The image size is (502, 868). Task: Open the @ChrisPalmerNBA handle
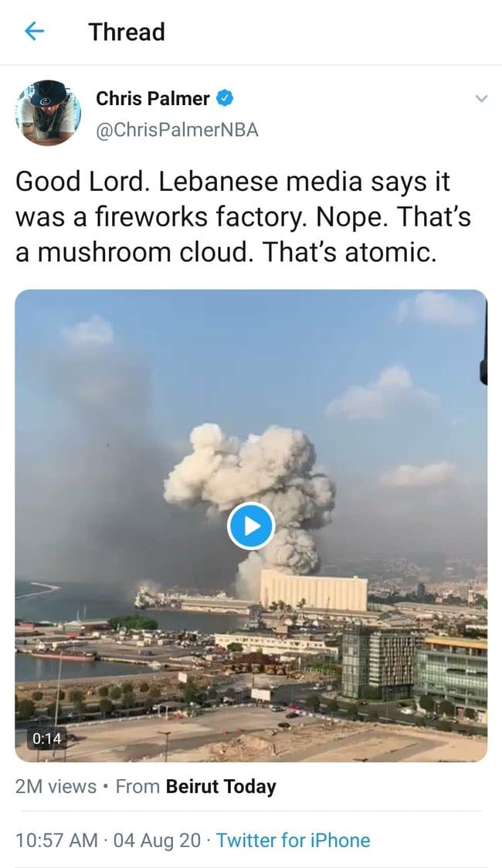pos(177,130)
